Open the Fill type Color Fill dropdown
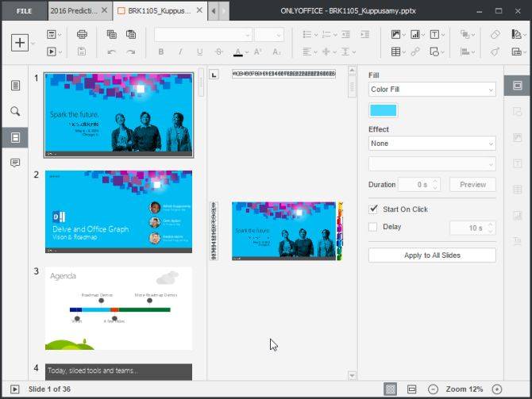Viewport: 532px width, 399px height. [432, 90]
